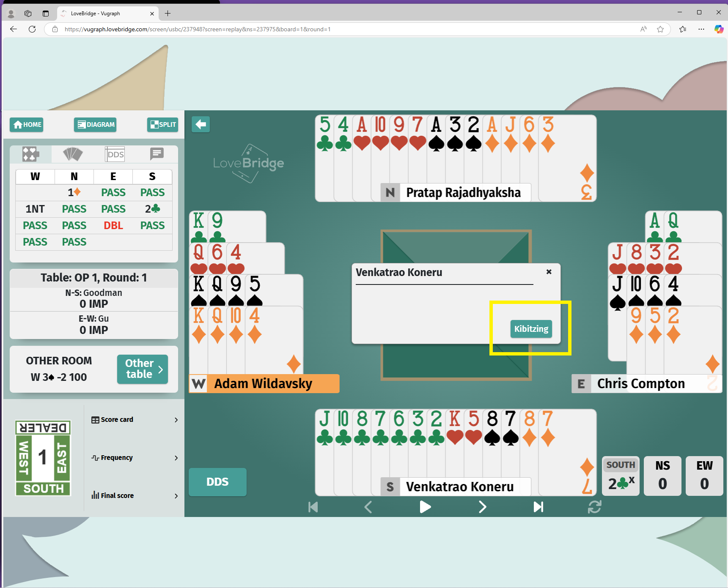Switch to the bidding suits tab icon

(x=30, y=154)
